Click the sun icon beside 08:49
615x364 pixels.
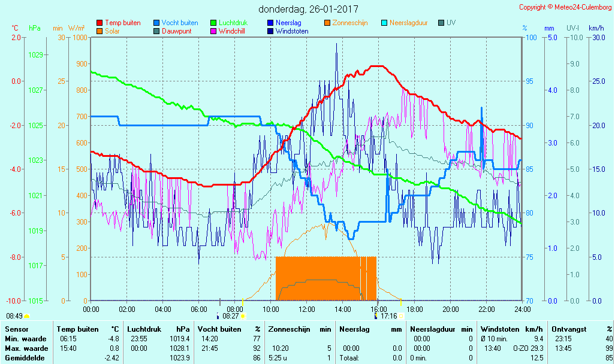[x=27, y=316]
